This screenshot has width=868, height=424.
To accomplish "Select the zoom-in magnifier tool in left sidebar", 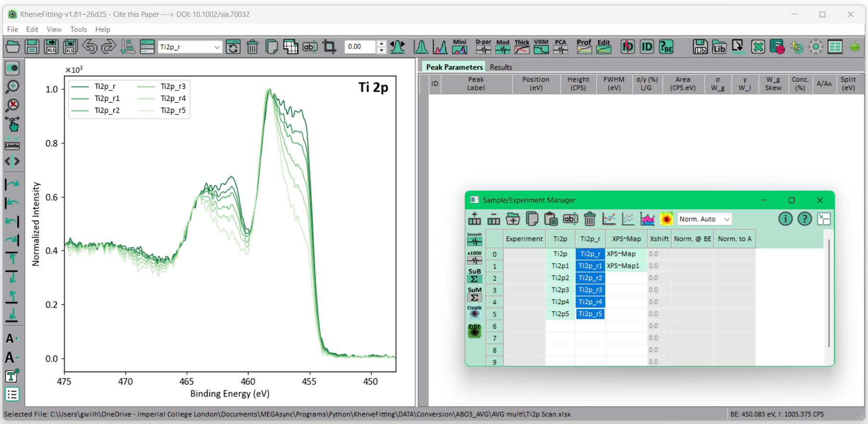I will click(x=12, y=87).
